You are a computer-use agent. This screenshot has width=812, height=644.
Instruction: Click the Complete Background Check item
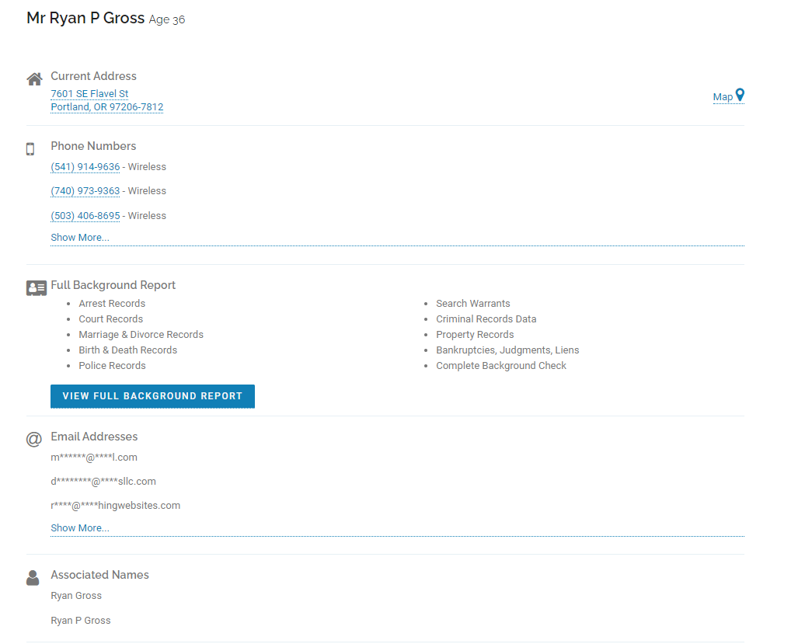click(501, 365)
